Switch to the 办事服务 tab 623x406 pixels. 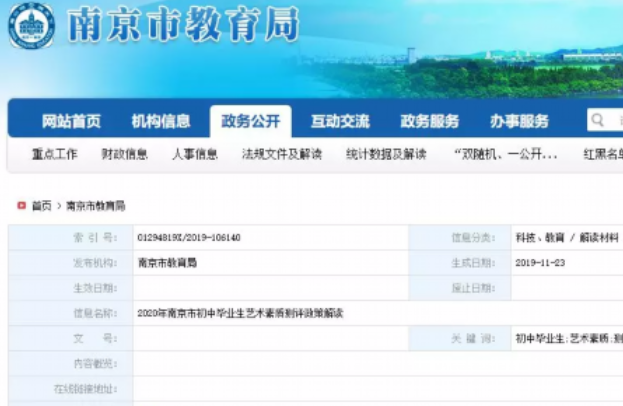[519, 121]
